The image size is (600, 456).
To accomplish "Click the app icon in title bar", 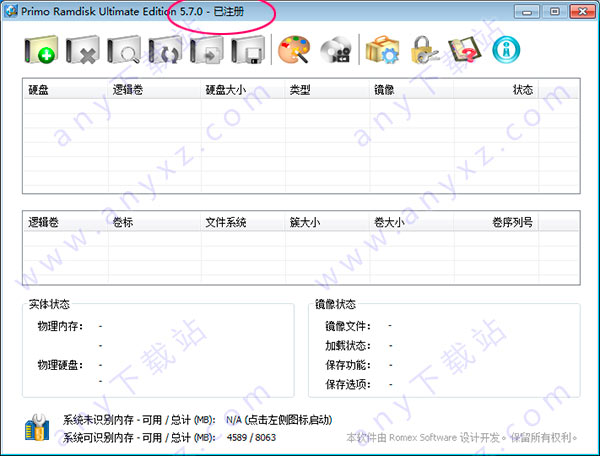I will click(11, 11).
